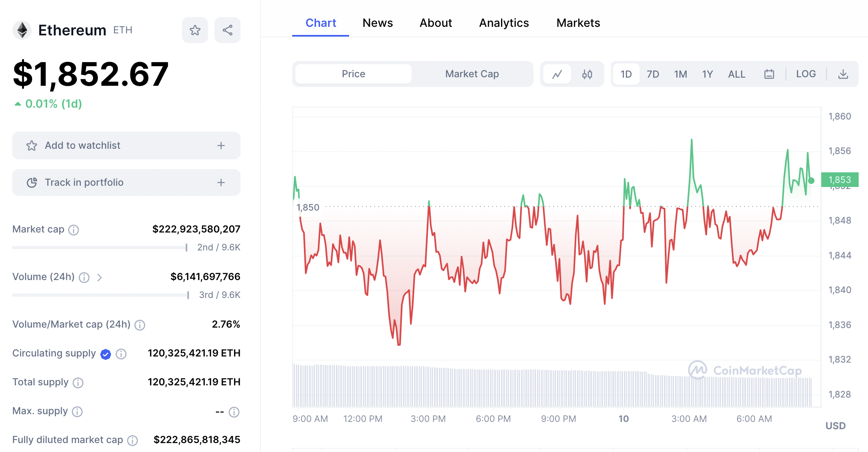This screenshot has width=868, height=452.
Task: Select the 1Y time range
Action: coord(707,74)
